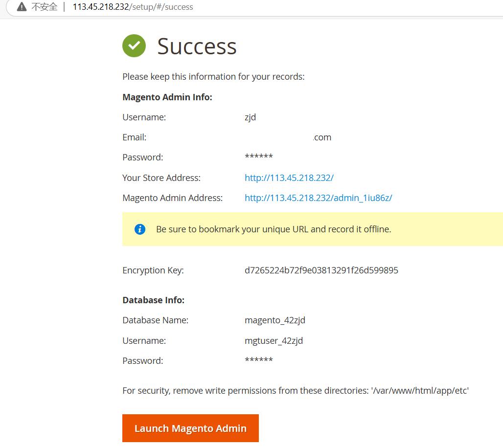Click the Magento Admin Info heading
Image resolution: width=503 pixels, height=448 pixels.
(167, 97)
